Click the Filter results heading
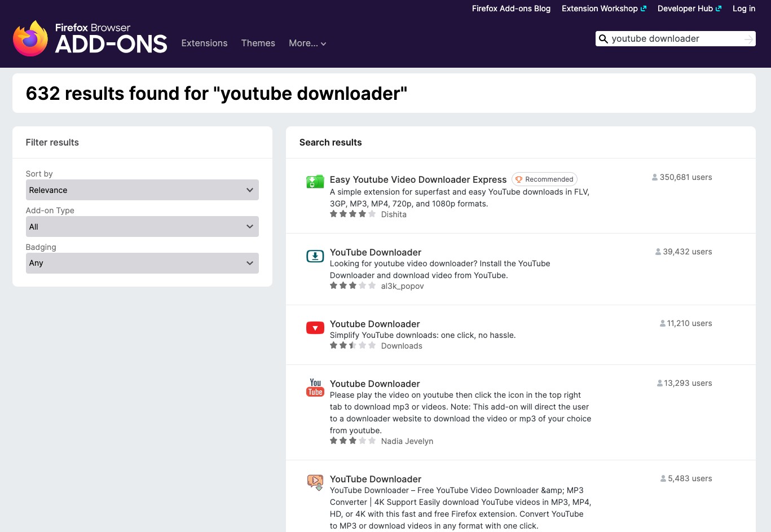The width and height of the screenshot is (771, 532). [x=52, y=142]
